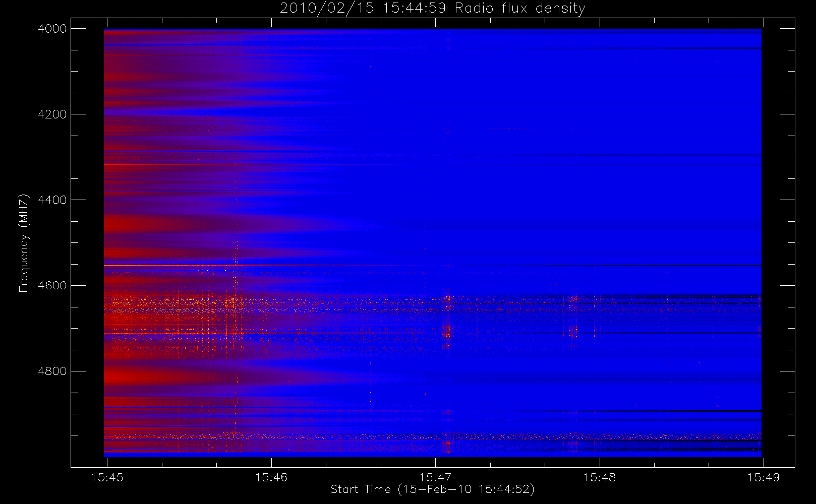Click the 15:49 time tick label
The height and width of the screenshot is (504, 816).
[x=764, y=477]
